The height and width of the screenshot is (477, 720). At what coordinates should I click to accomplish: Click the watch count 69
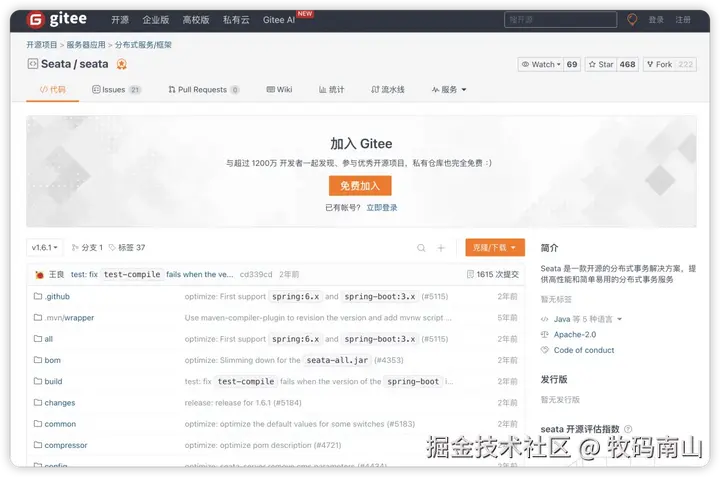coord(572,64)
